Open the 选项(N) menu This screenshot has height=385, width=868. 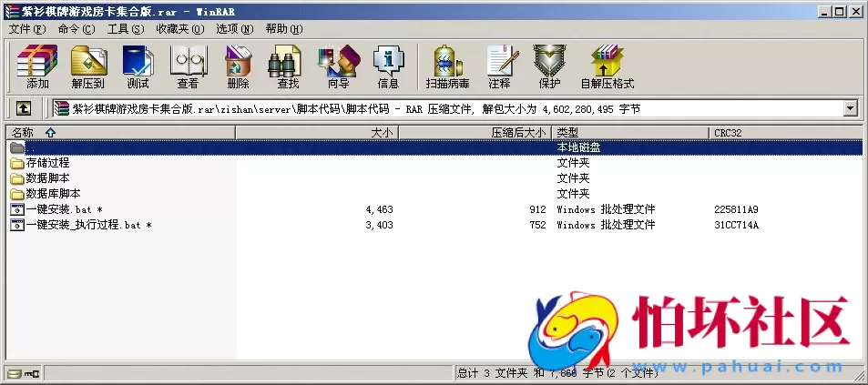click(x=235, y=29)
